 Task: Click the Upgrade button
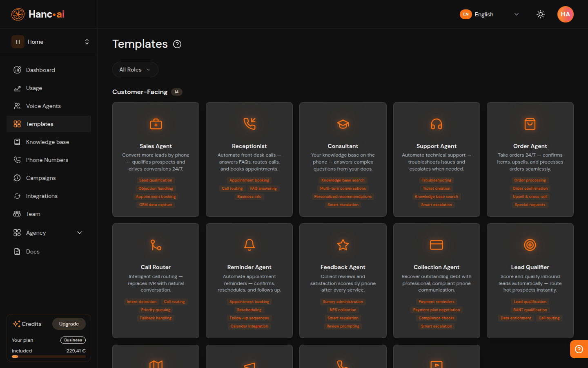69,324
